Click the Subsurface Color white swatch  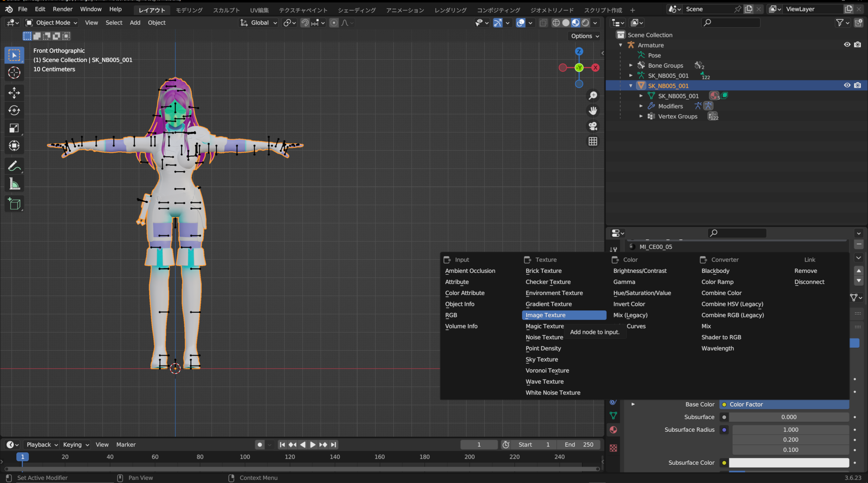pos(789,463)
